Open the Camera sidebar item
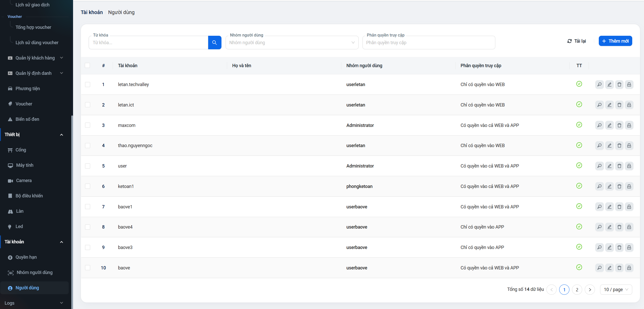Viewport: 644px width, 309px height. [x=24, y=181]
